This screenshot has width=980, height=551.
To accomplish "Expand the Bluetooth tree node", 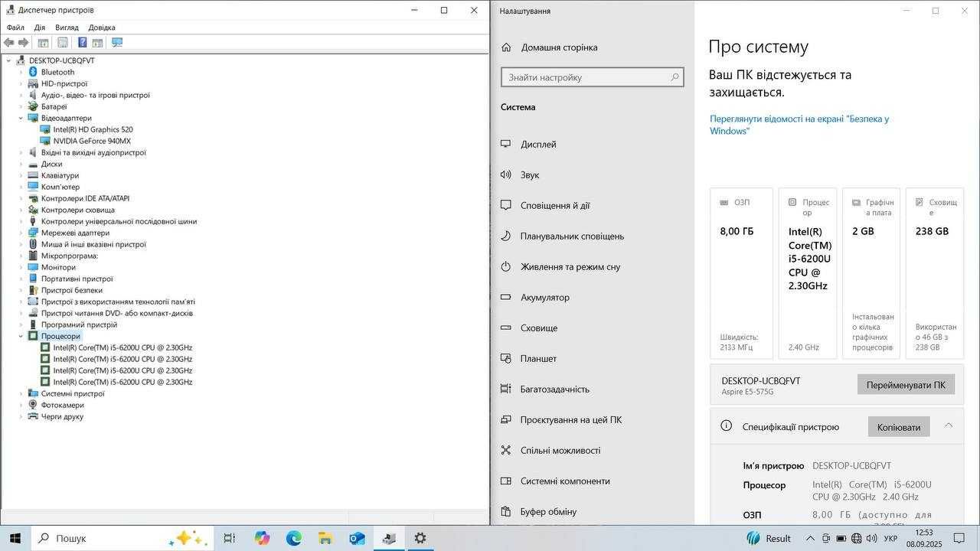I will click(x=21, y=72).
